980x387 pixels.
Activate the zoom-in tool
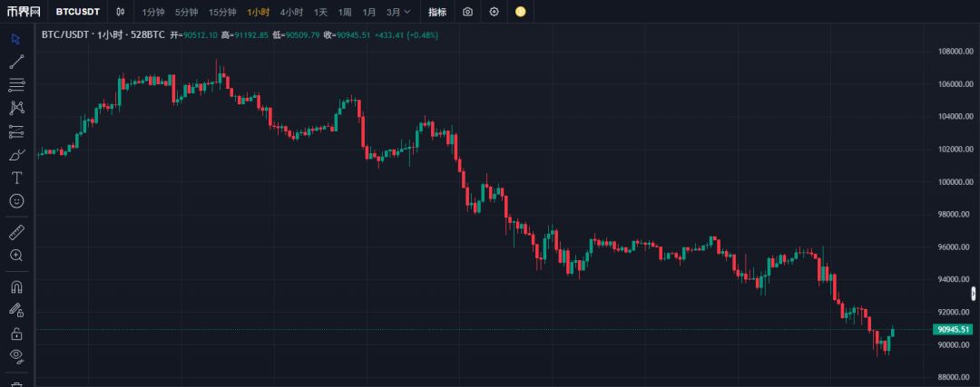pyautogui.click(x=16, y=256)
